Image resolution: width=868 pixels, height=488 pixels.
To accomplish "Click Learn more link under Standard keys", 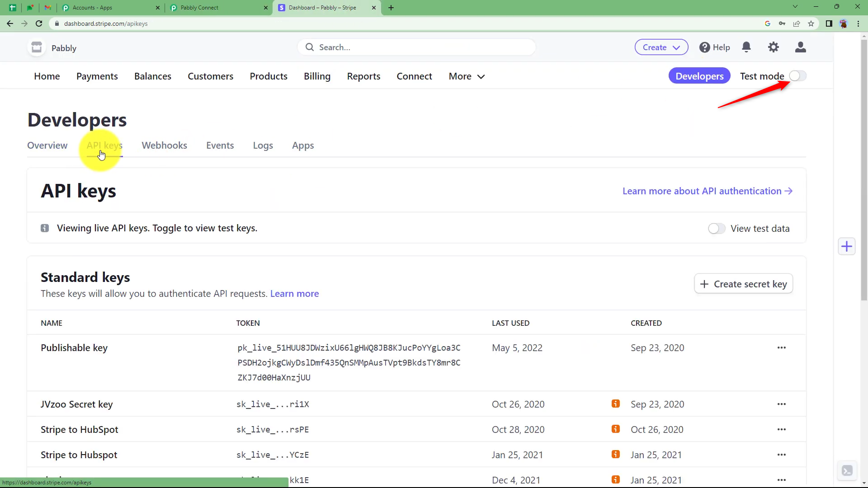I will click(x=294, y=294).
